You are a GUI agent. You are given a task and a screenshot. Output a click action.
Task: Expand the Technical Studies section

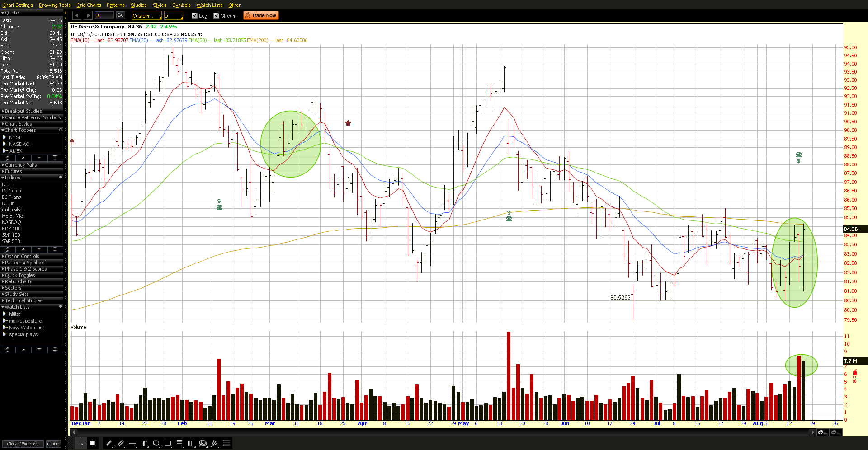coord(24,300)
